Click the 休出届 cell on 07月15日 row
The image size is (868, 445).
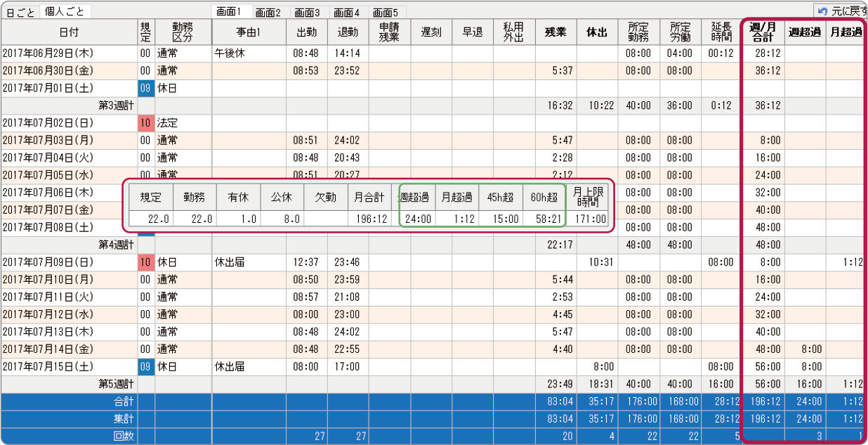(x=249, y=367)
